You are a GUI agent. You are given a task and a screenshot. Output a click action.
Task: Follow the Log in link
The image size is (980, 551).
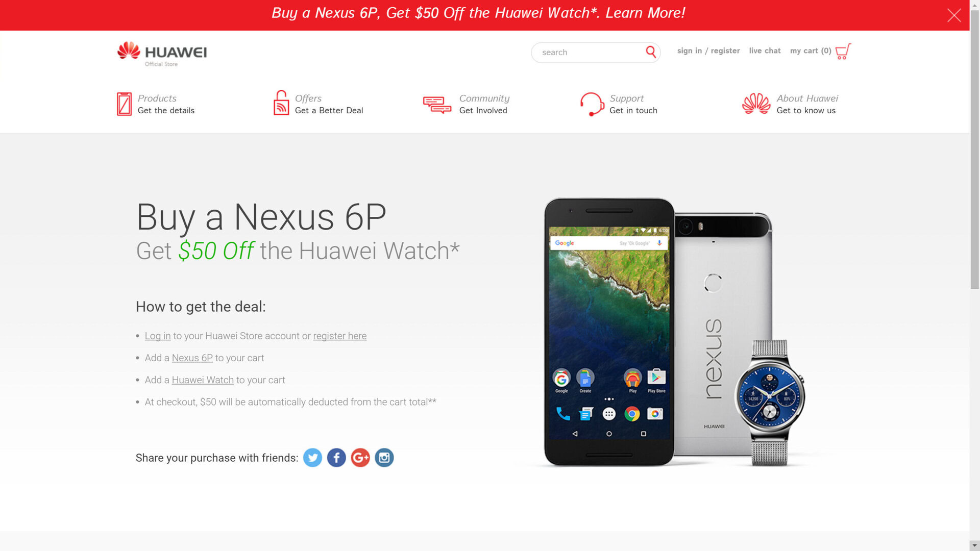point(158,336)
